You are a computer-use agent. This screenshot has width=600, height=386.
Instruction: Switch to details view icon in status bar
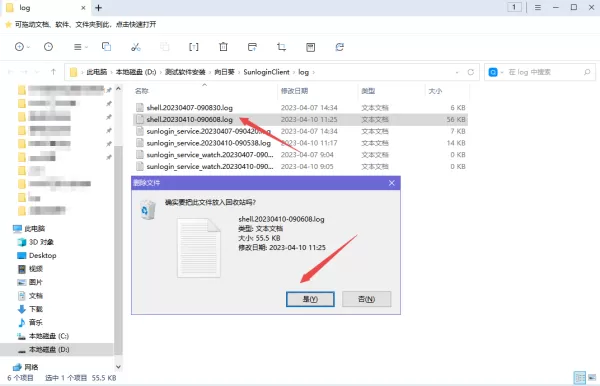point(580,378)
